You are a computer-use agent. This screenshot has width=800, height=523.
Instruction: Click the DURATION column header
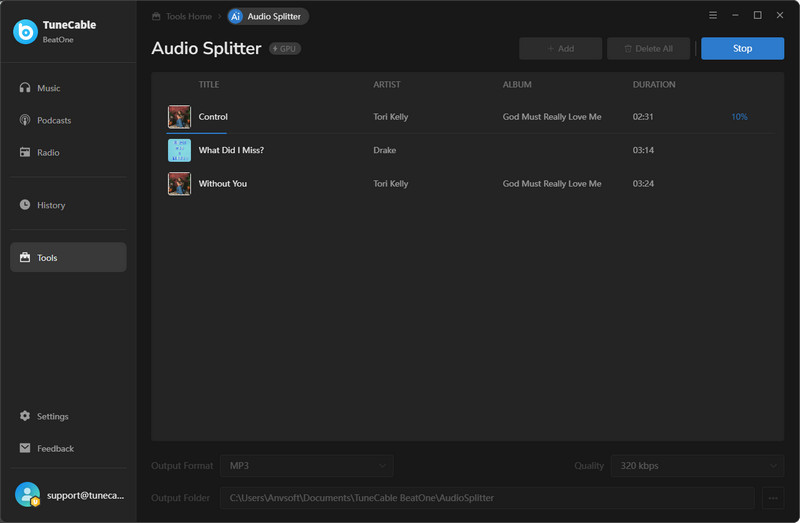pyautogui.click(x=654, y=85)
